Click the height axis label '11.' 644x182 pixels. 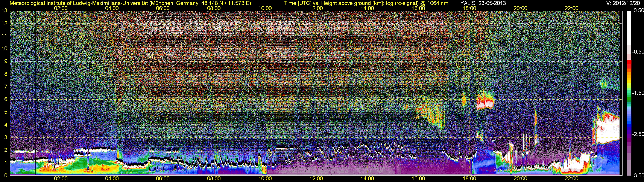5,36
